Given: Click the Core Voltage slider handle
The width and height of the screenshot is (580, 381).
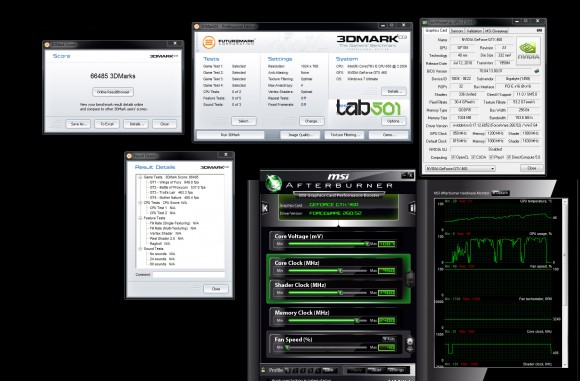Looking at the screenshot, I should 367,243.
